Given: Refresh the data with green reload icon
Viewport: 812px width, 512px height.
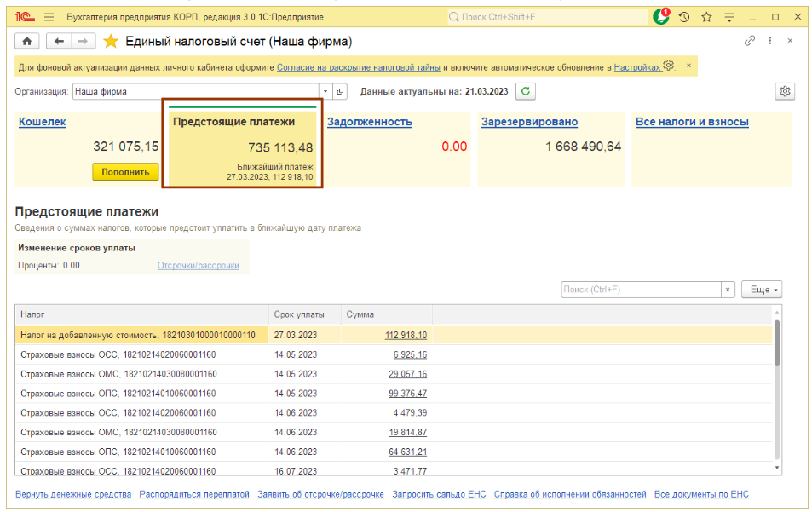Looking at the screenshot, I should tap(526, 91).
